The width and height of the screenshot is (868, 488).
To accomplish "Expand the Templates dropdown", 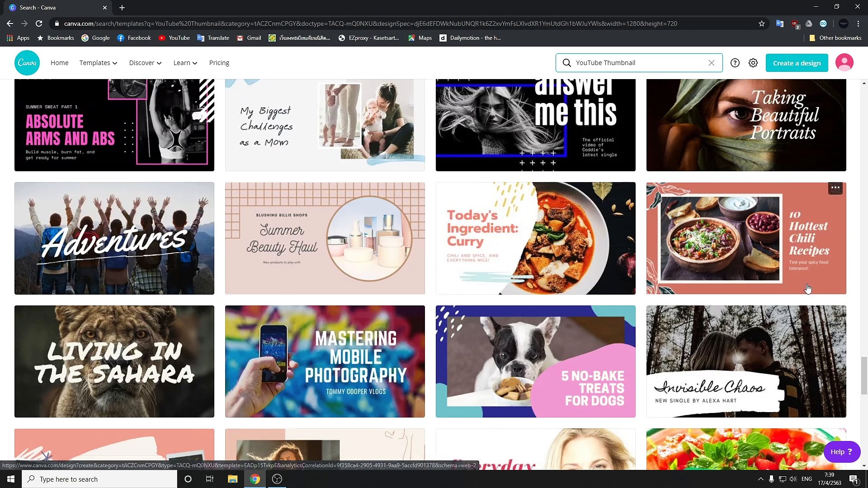I will pos(98,62).
